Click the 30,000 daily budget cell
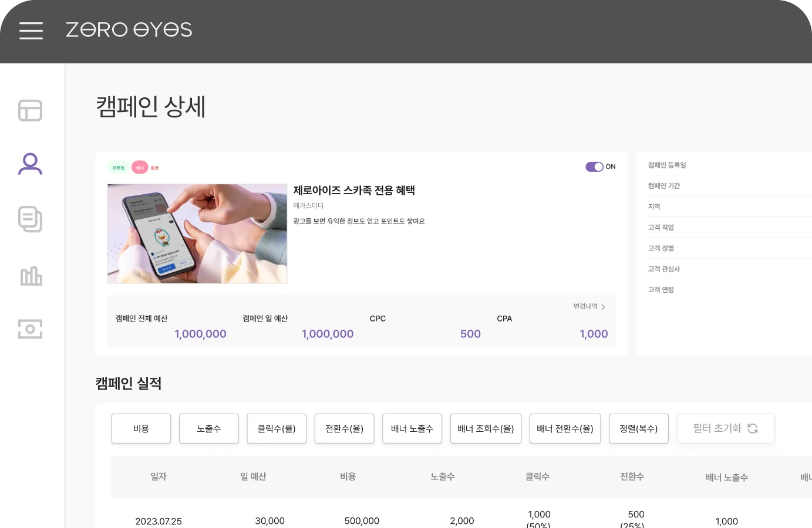The image size is (812, 528). [x=269, y=521]
